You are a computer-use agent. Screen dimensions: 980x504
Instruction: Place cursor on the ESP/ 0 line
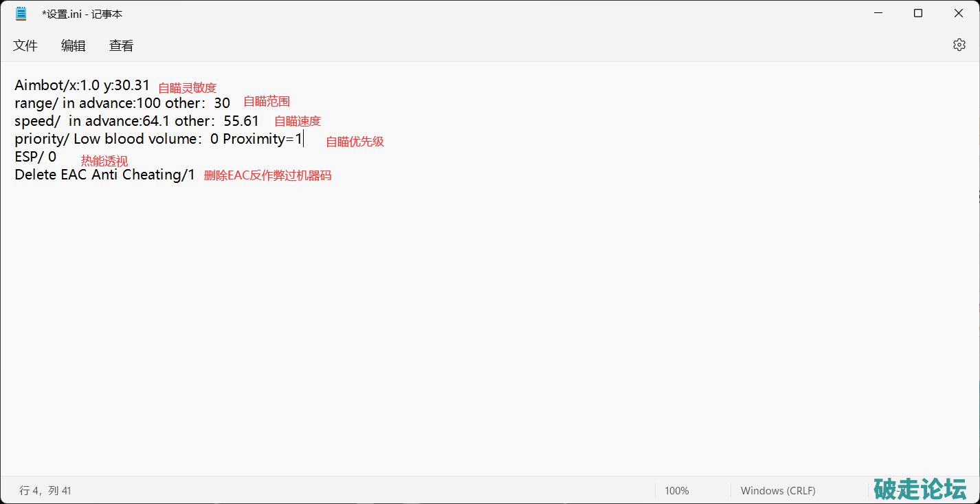click(35, 157)
